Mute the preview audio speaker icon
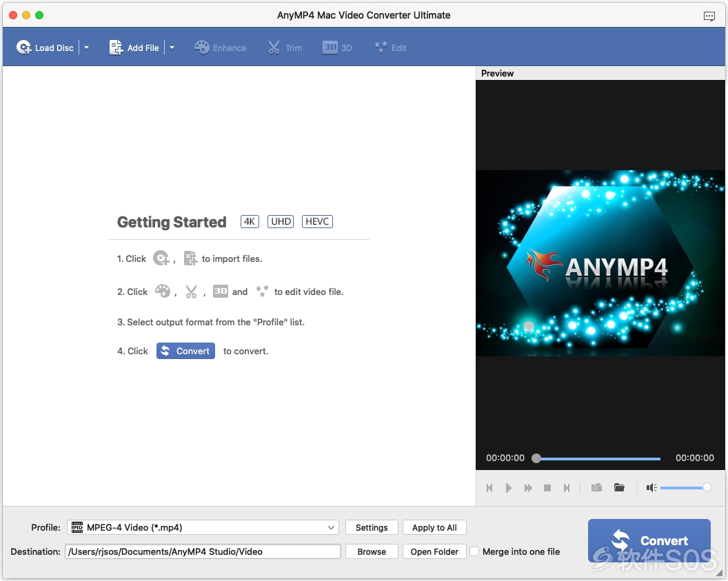The width and height of the screenshot is (728, 581). [x=651, y=487]
